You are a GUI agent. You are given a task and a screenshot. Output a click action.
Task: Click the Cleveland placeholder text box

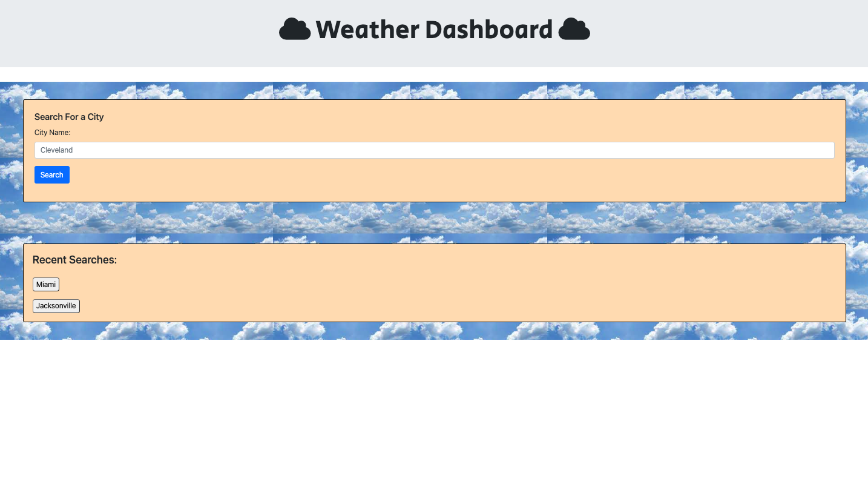pyautogui.click(x=433, y=150)
